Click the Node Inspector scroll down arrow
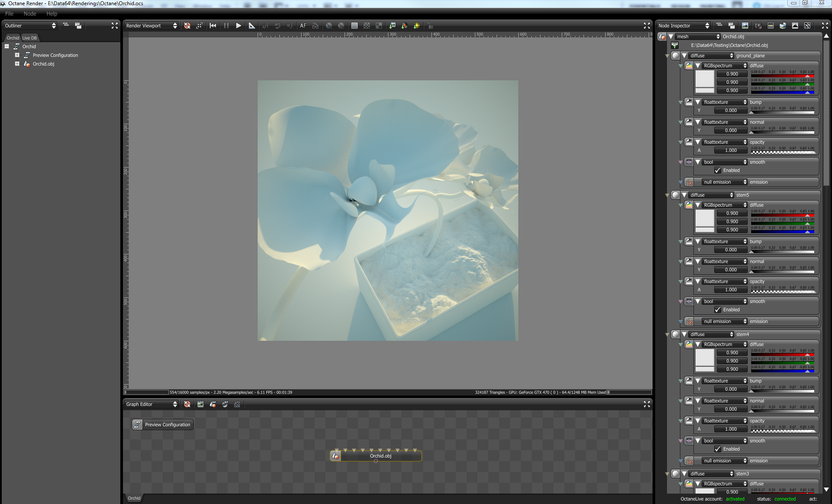 point(826,489)
